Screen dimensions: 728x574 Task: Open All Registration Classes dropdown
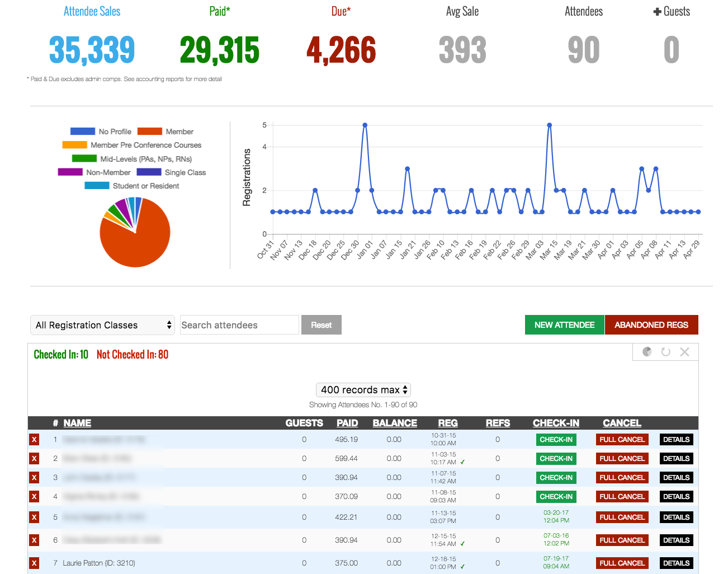pyautogui.click(x=102, y=325)
